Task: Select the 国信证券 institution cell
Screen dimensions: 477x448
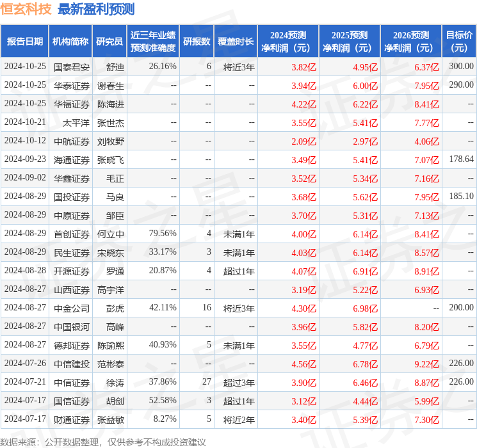Action: click(72, 401)
